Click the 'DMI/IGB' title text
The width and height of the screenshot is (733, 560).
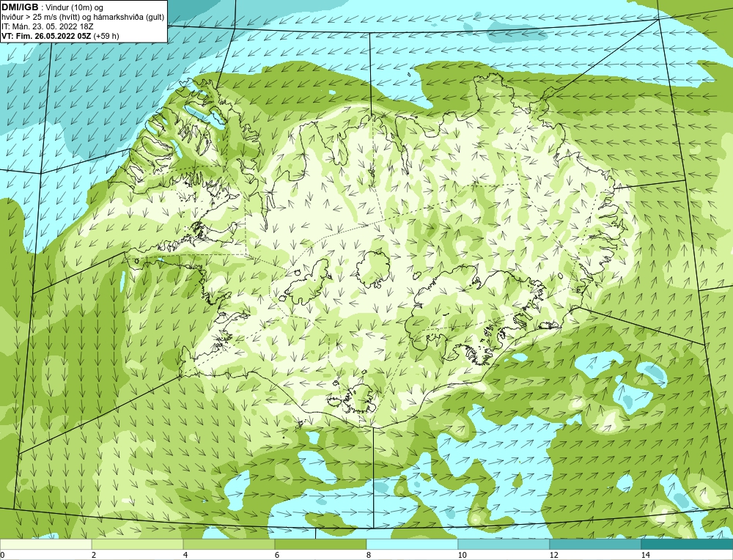pyautogui.click(x=20, y=7)
